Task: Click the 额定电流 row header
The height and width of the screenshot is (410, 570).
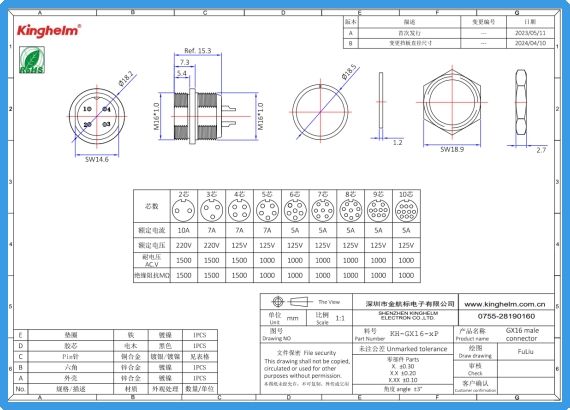Action: point(152,230)
